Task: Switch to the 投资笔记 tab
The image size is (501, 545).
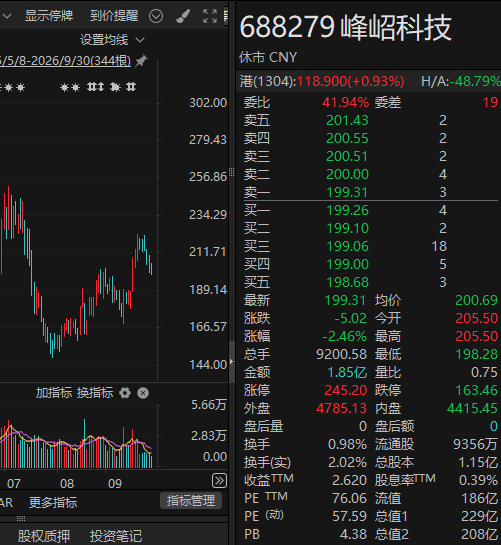Action: click(116, 536)
